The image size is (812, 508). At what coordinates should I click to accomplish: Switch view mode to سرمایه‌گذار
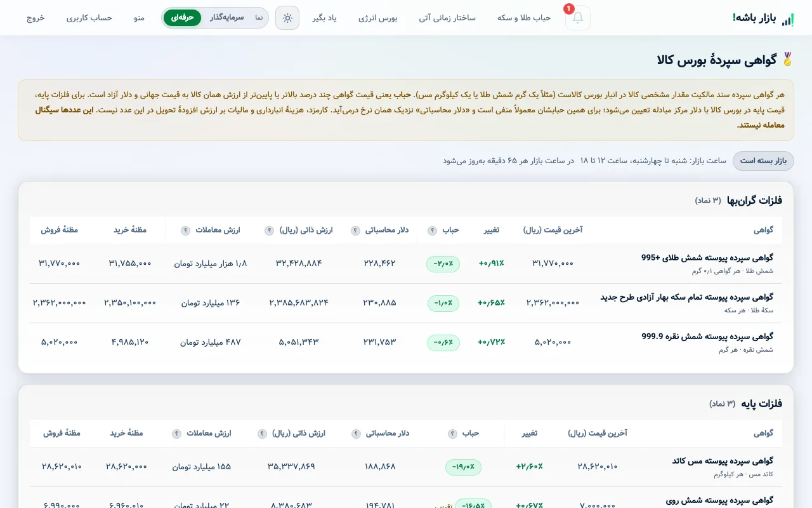click(226, 18)
